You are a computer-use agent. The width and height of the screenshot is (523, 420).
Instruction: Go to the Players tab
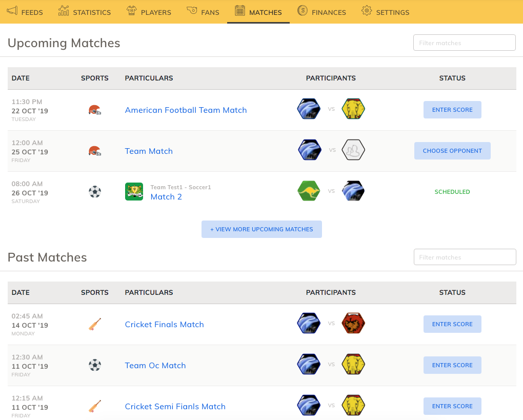click(x=149, y=12)
